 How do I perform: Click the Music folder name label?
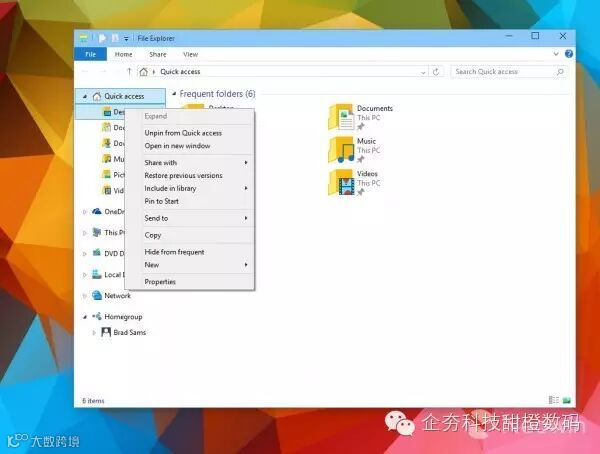pos(366,141)
